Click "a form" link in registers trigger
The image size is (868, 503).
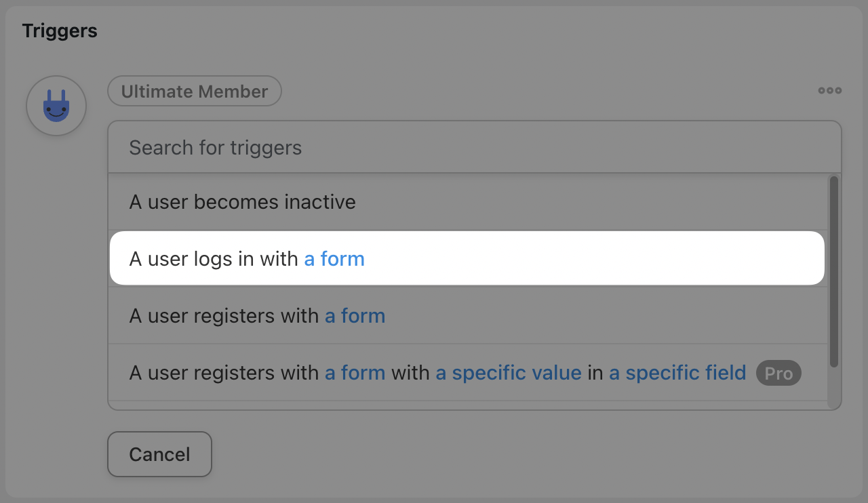355,316
